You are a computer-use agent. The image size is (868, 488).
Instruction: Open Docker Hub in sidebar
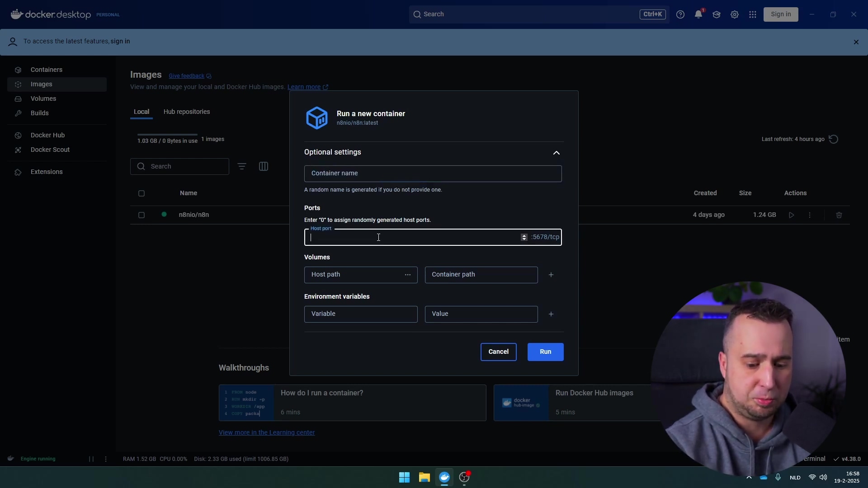coord(47,136)
